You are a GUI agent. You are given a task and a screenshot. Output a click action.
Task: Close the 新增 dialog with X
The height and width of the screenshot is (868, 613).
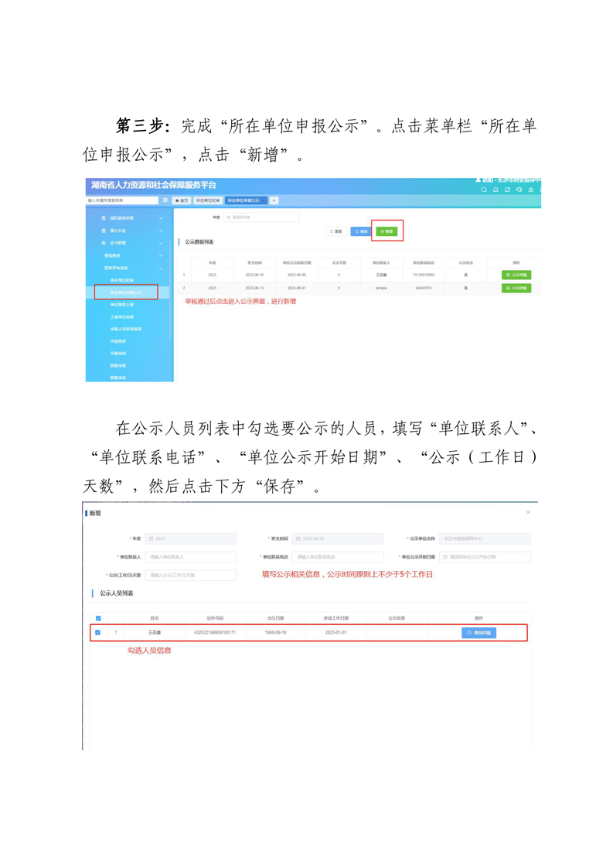tap(528, 512)
